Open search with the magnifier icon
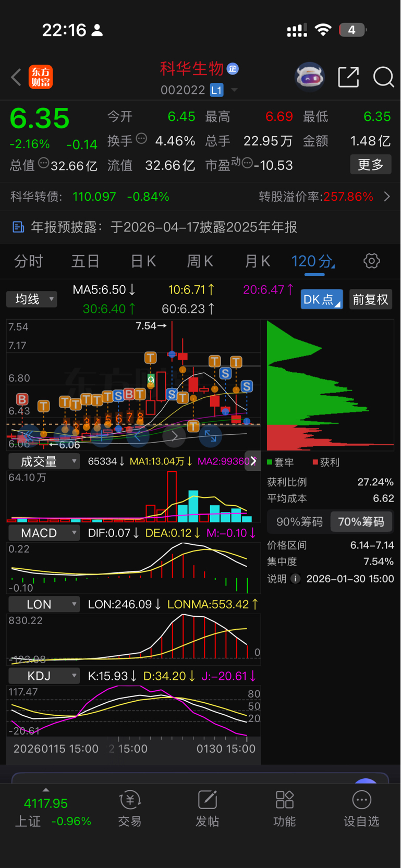Image resolution: width=401 pixels, height=868 pixels. (384, 77)
